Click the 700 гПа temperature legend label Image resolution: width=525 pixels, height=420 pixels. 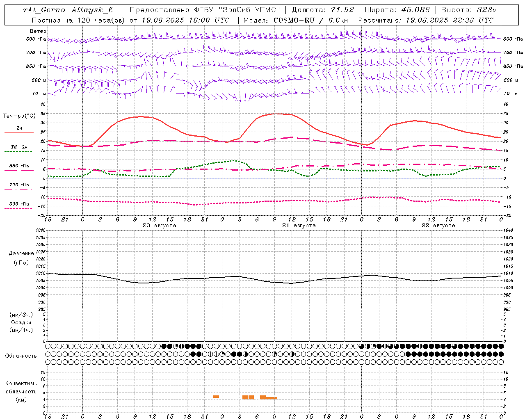point(19,185)
